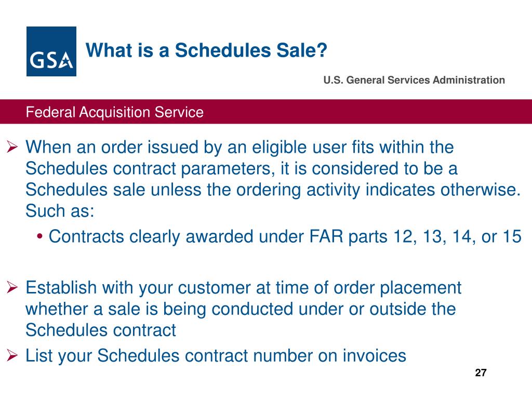The width and height of the screenshot is (532, 399).
Task: Click the 'time of order placement' phrase
Action: [368, 288]
